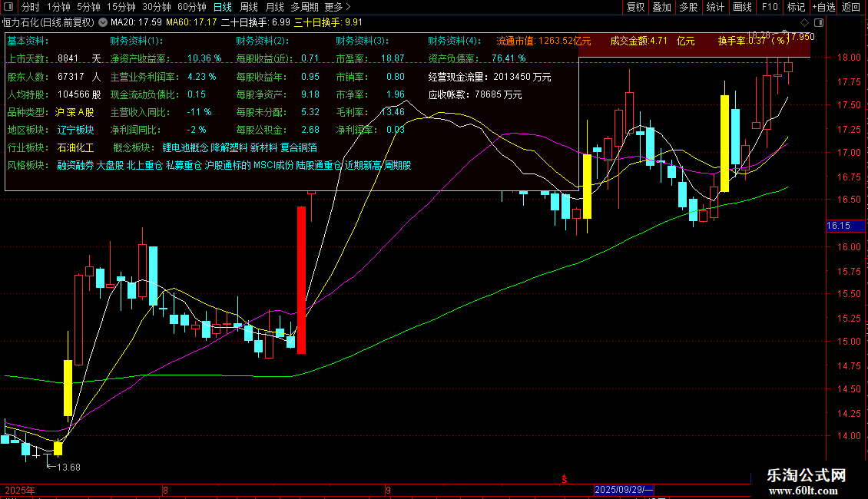The width and height of the screenshot is (868, 499).
Task: Click the red S marker above timeline
Action: 564,479
